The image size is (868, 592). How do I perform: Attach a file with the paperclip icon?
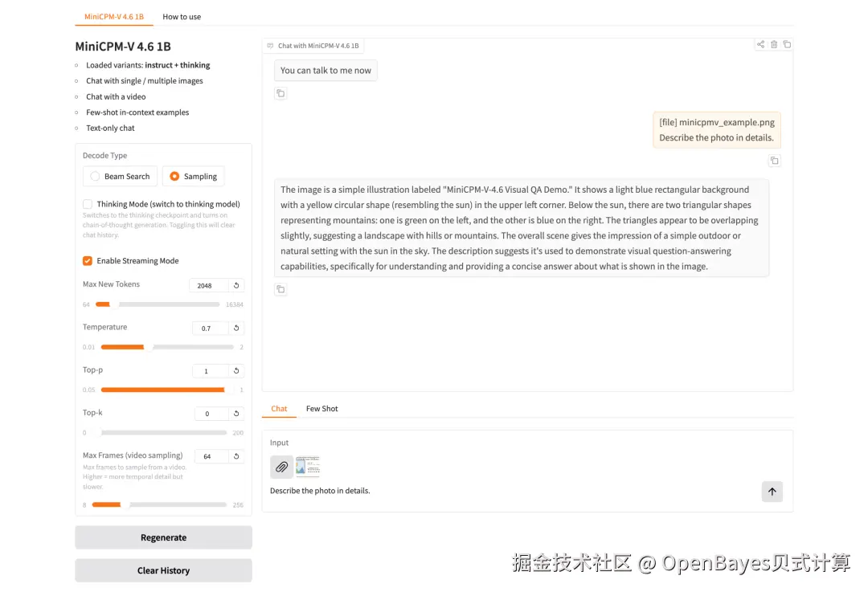[x=282, y=467]
